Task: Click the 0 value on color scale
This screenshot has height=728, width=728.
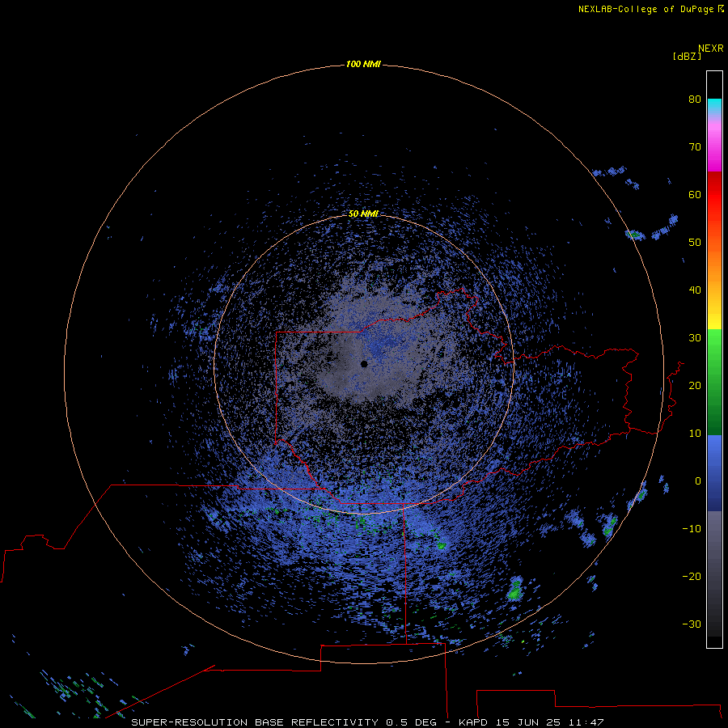Action: click(698, 481)
